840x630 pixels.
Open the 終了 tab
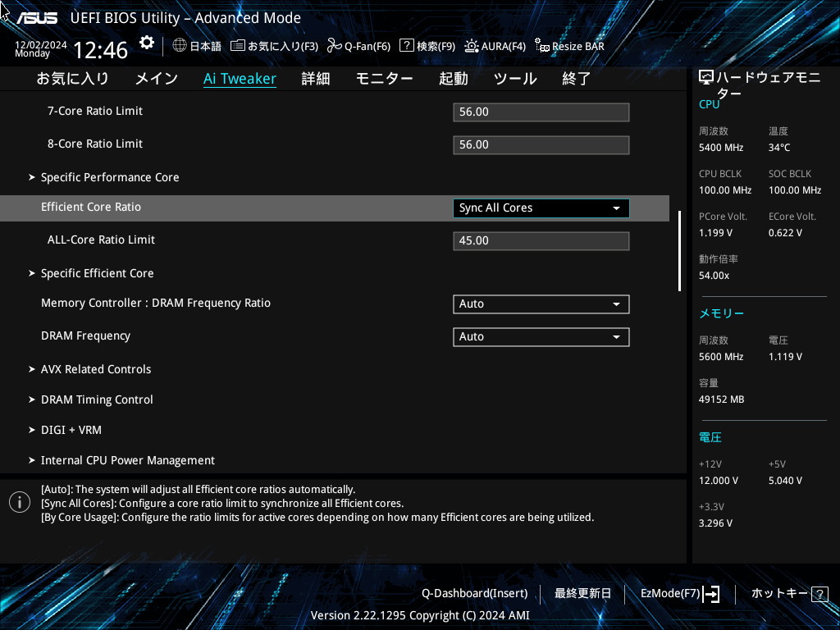[x=577, y=79]
